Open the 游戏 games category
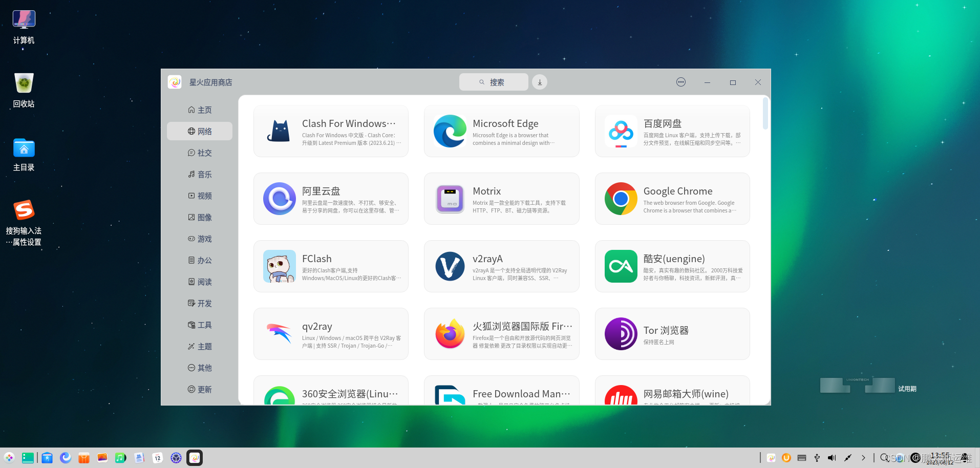This screenshot has width=980, height=468. 200,239
